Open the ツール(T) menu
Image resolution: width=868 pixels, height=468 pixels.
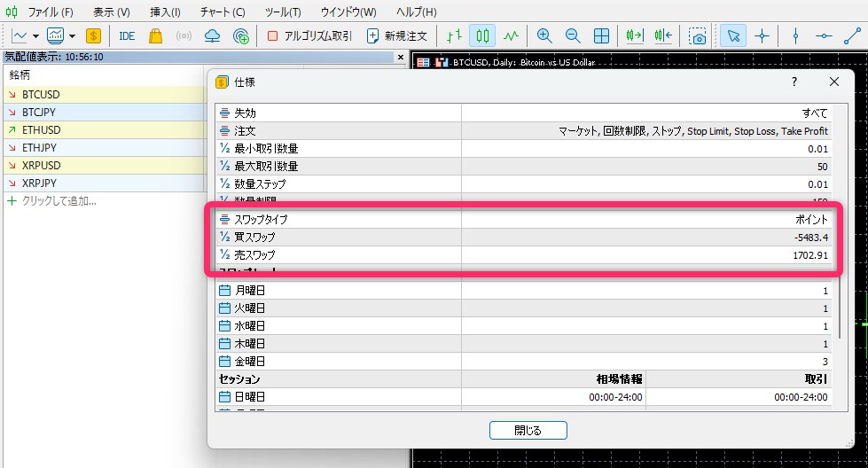click(283, 12)
